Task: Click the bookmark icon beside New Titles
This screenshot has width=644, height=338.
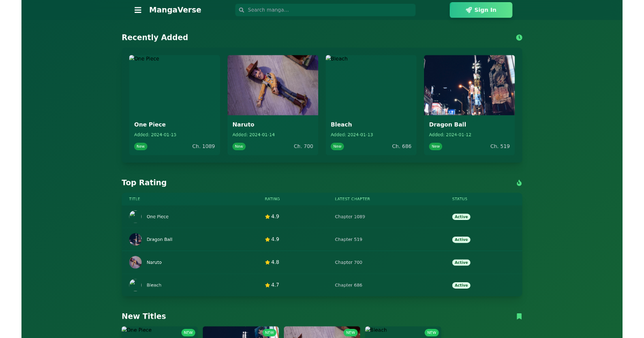Action: (518, 317)
